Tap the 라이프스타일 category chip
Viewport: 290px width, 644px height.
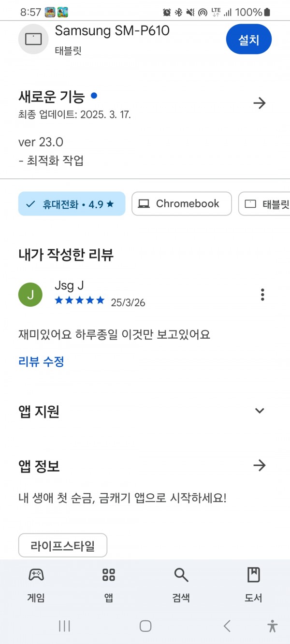pos(63,546)
